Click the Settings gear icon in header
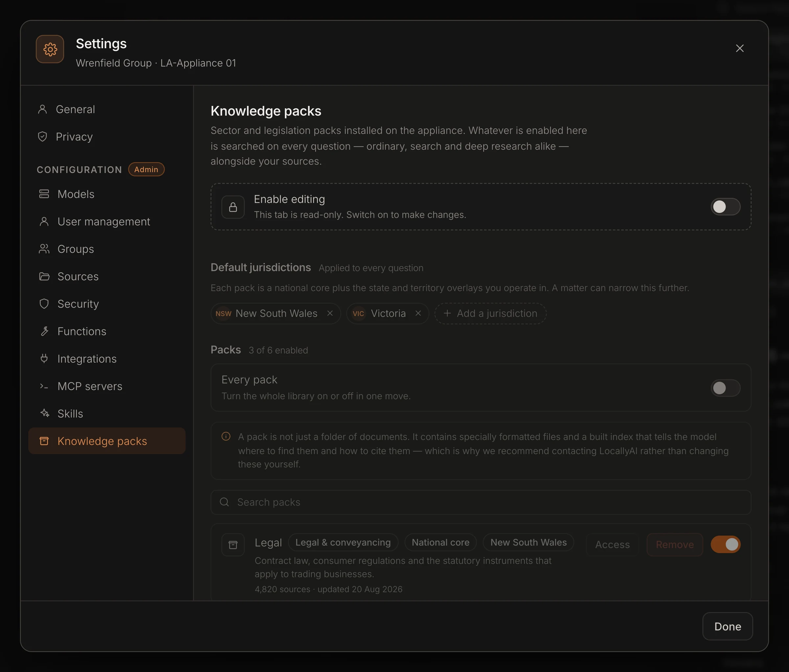The width and height of the screenshot is (789, 672). pos(50,49)
